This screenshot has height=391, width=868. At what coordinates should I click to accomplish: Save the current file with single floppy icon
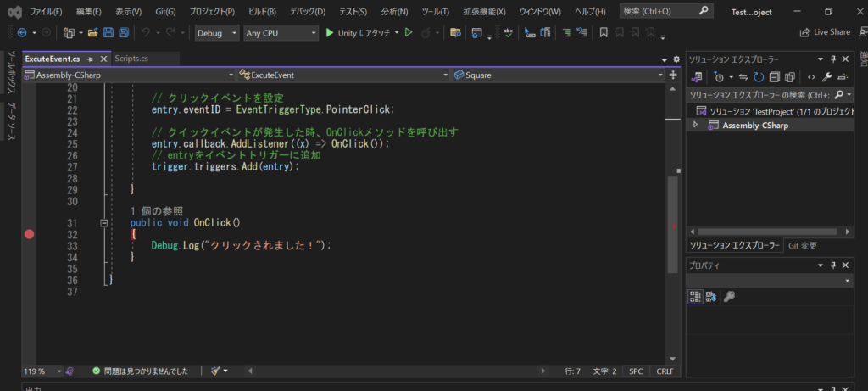(x=109, y=33)
